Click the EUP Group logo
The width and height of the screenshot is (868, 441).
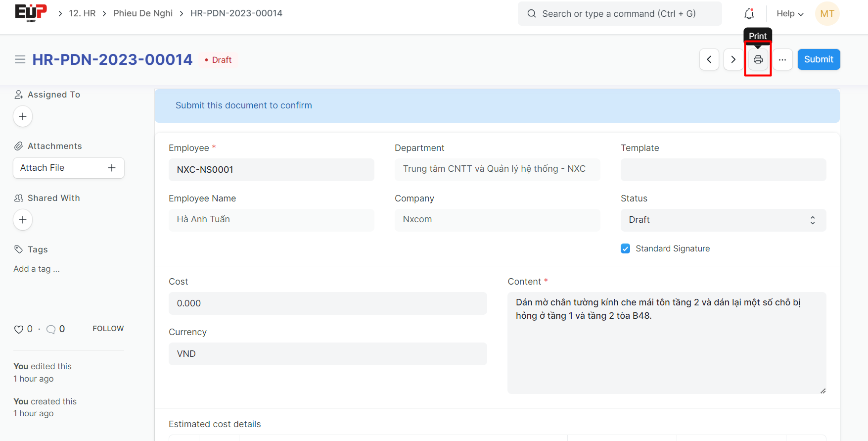pos(31,13)
